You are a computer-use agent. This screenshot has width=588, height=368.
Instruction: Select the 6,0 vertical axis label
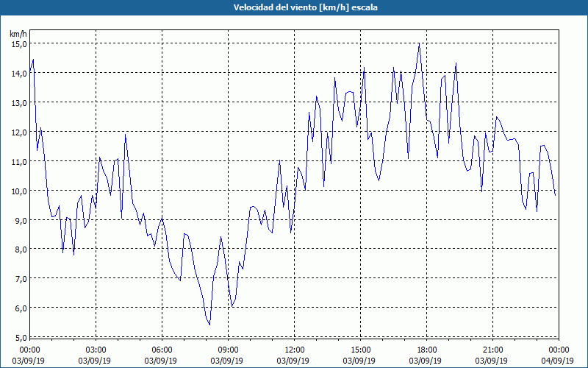pyautogui.click(x=21, y=308)
